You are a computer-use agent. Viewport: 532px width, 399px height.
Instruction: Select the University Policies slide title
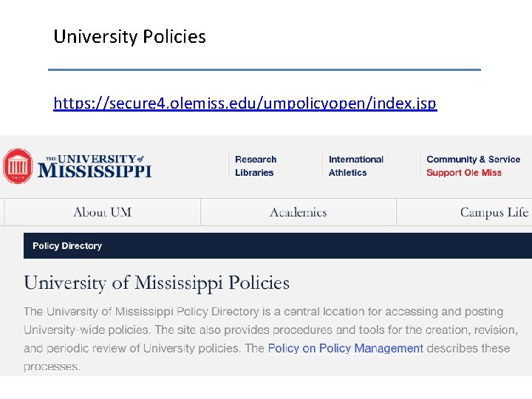(129, 36)
